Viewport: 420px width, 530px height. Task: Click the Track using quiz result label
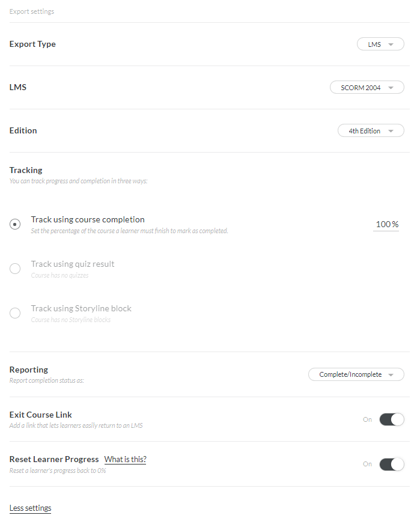(x=73, y=264)
